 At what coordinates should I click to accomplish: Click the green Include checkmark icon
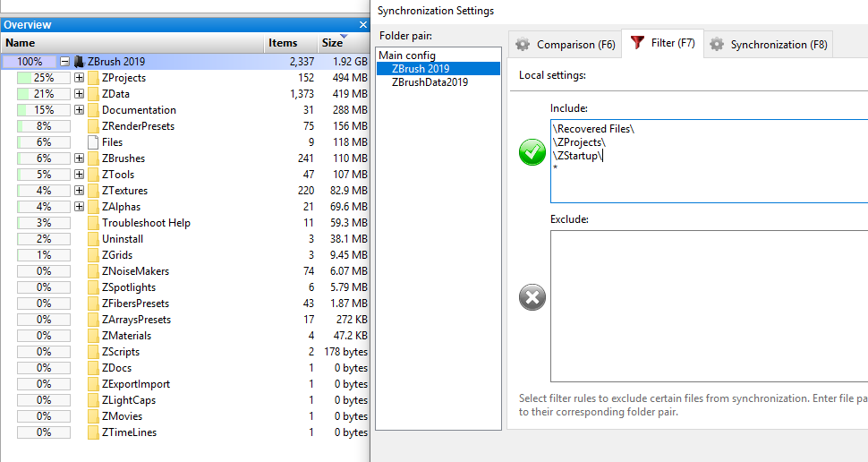(x=532, y=152)
